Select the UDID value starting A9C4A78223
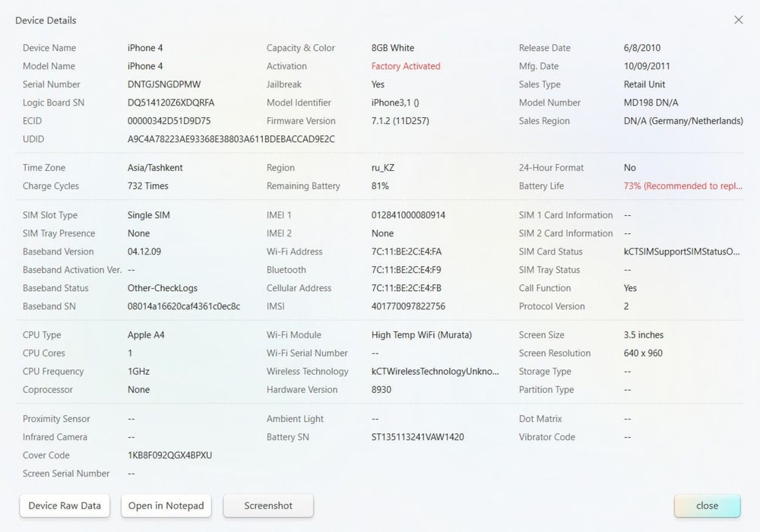This screenshot has height=532, width=760. pos(231,139)
